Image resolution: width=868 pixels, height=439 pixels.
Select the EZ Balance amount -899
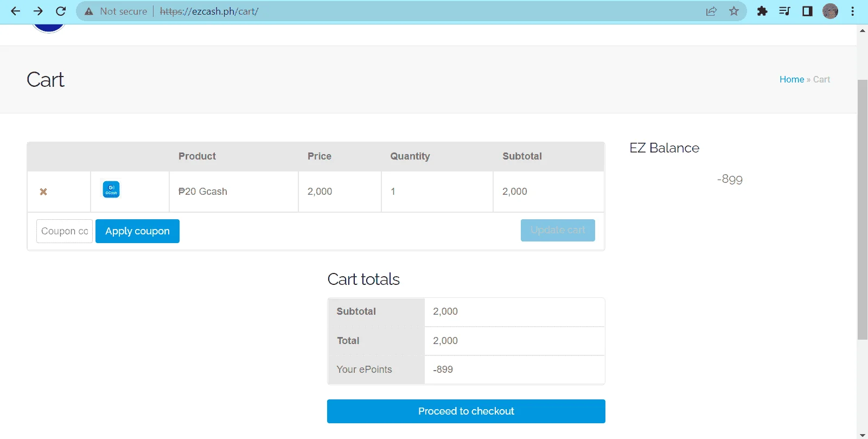click(x=730, y=179)
